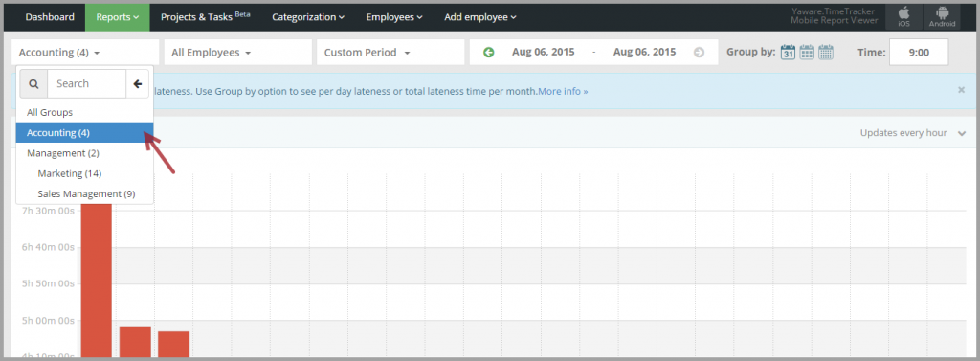Select Sales Management (9) subgroup
Viewport: 980px width, 361px height.
[x=84, y=194]
